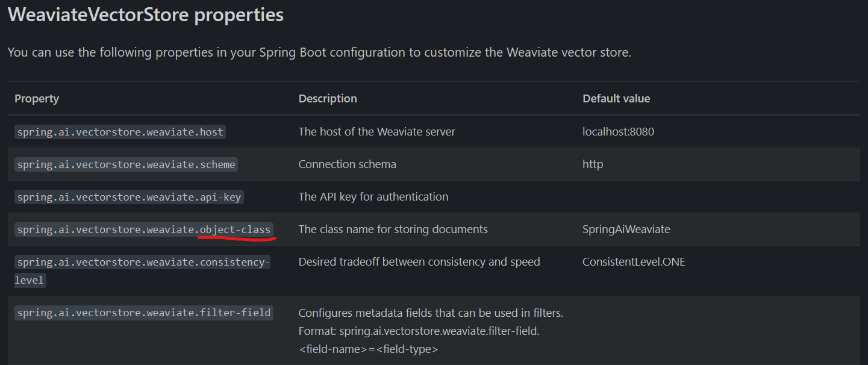Click the http default value cell
Viewport: 868px width, 365px height.
tap(593, 164)
